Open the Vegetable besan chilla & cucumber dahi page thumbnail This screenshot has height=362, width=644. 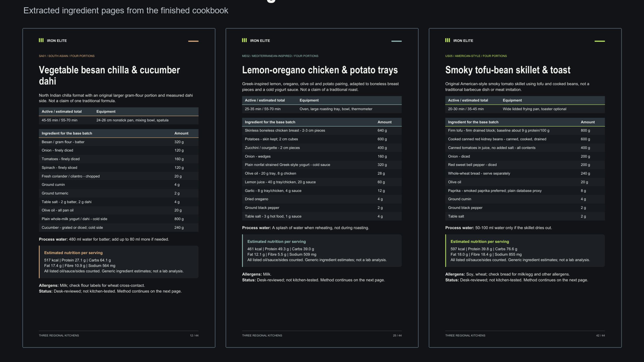[x=119, y=188]
